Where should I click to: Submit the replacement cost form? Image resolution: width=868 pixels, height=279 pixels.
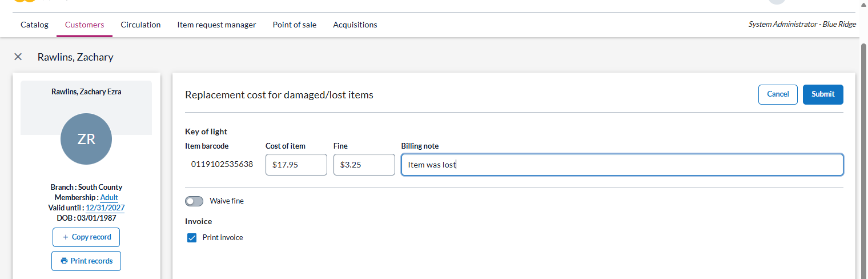pos(822,94)
